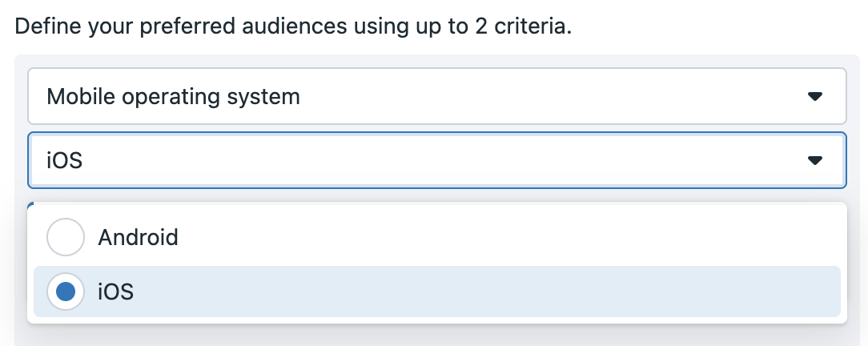Select the Android radio button

66,237
